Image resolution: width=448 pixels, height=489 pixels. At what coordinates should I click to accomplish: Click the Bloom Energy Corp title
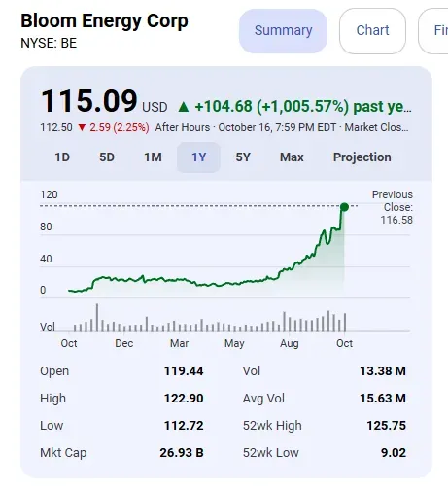pos(104,21)
